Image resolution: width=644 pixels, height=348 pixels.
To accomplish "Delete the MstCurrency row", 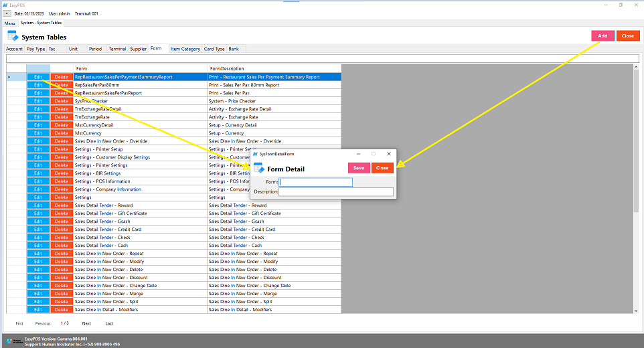I will [x=61, y=133].
